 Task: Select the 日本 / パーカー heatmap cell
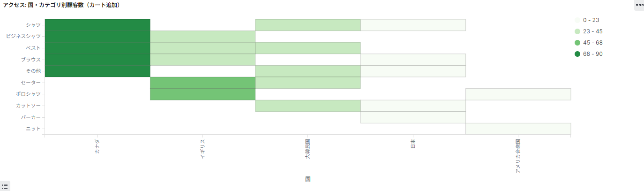tap(413, 117)
